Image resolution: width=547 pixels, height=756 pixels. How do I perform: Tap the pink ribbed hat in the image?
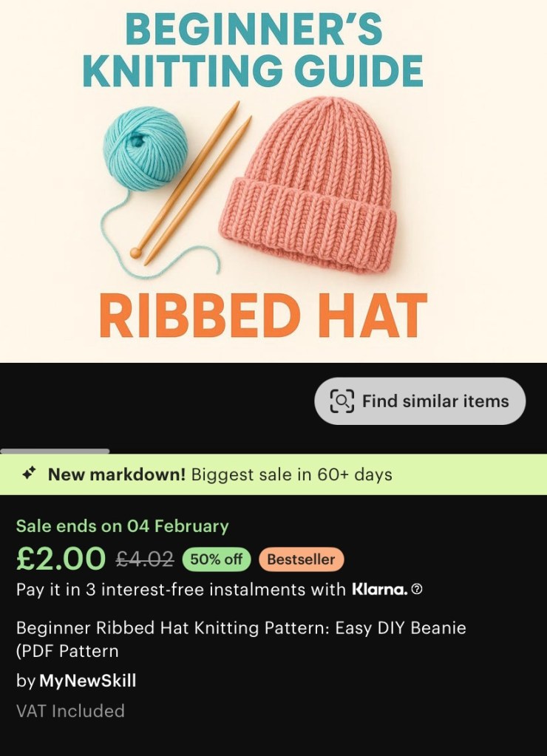tap(316, 185)
